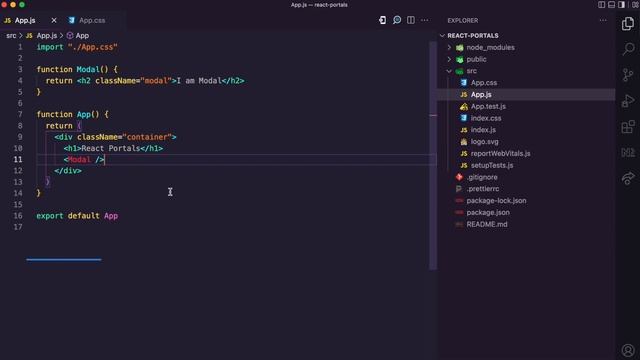640x360 pixels.
Task: Open index.css in the Explorer
Action: pyautogui.click(x=486, y=118)
